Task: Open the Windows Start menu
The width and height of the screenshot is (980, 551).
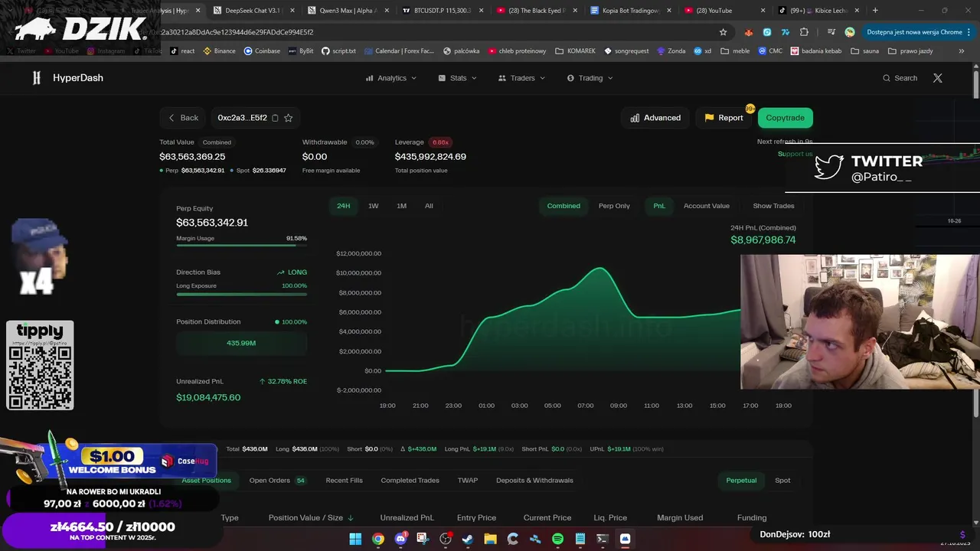Action: [x=355, y=539]
